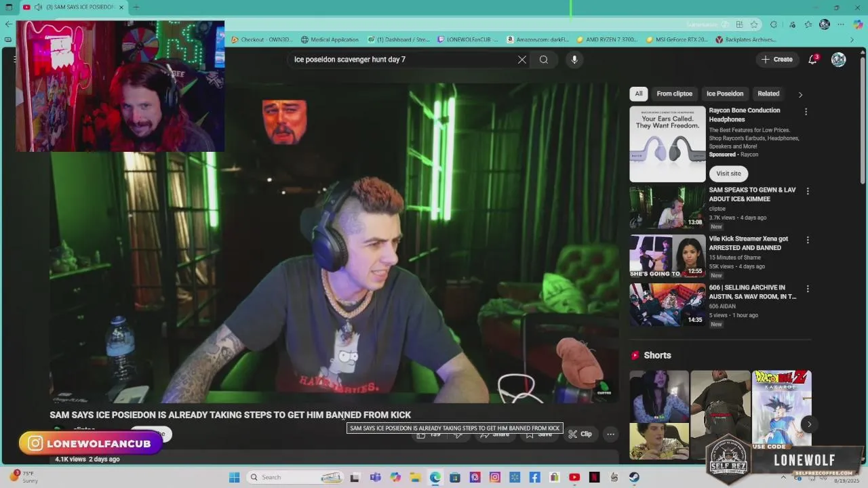Show more filter chips with right arrow
Viewport: 868px width, 488px height.
[x=800, y=94]
